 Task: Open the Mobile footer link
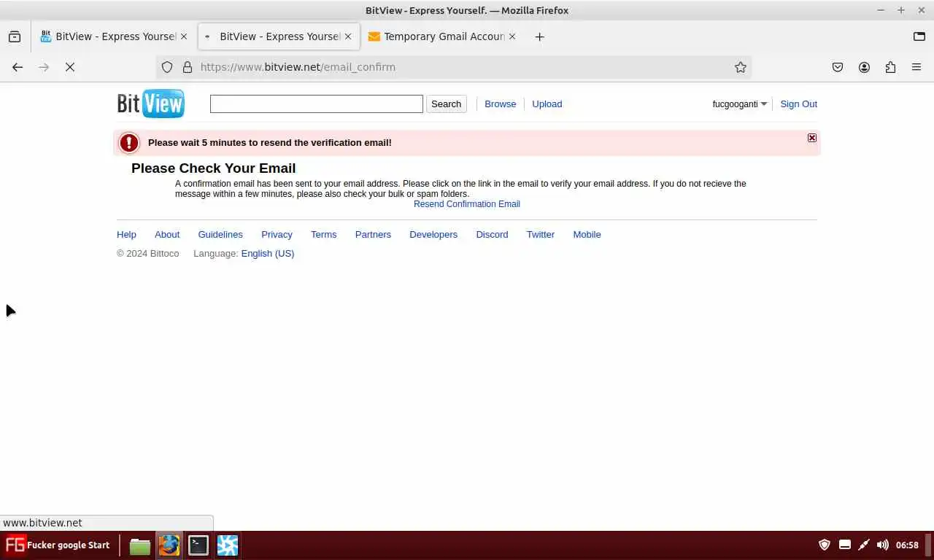pos(587,234)
